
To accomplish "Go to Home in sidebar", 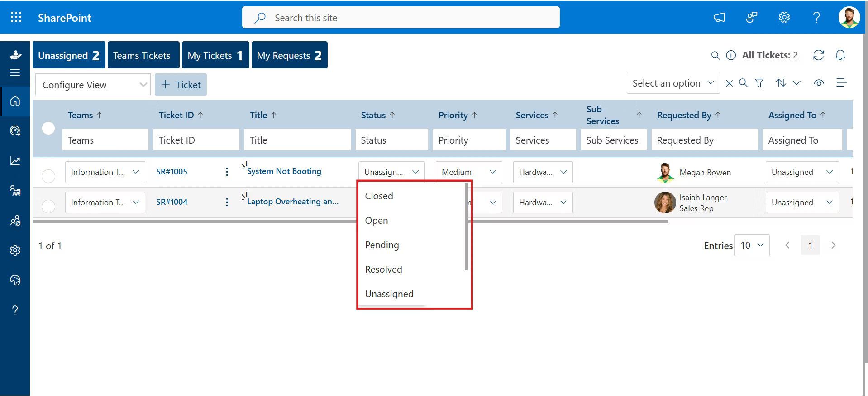I will [15, 101].
